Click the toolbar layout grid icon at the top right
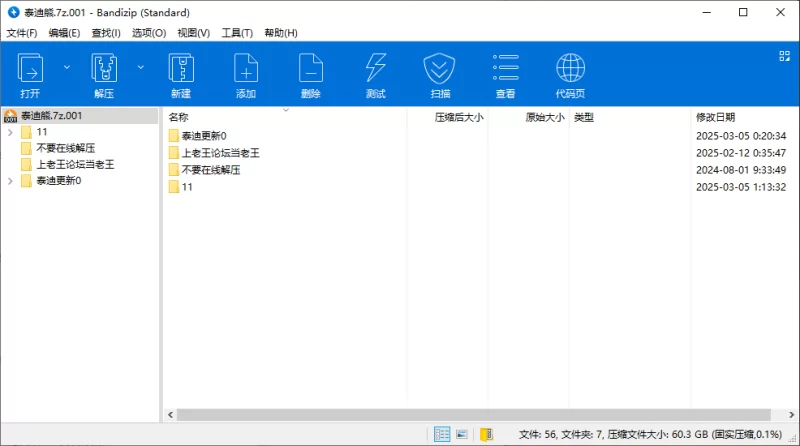This screenshot has height=446, width=800. pos(785,56)
